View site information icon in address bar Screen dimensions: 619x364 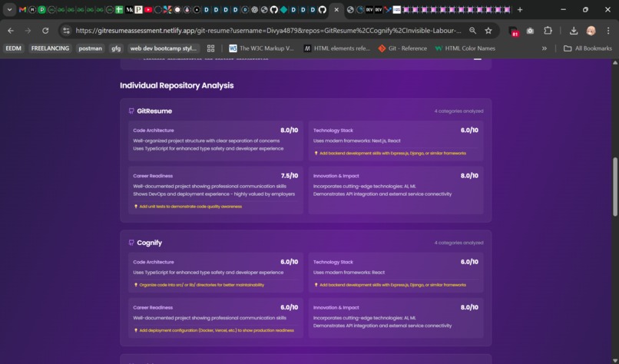click(x=66, y=31)
